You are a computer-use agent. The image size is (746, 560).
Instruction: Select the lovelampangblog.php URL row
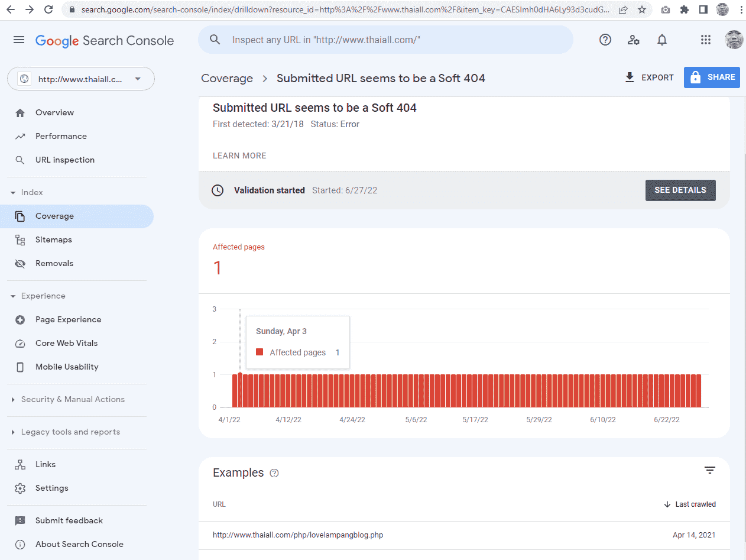pos(298,535)
